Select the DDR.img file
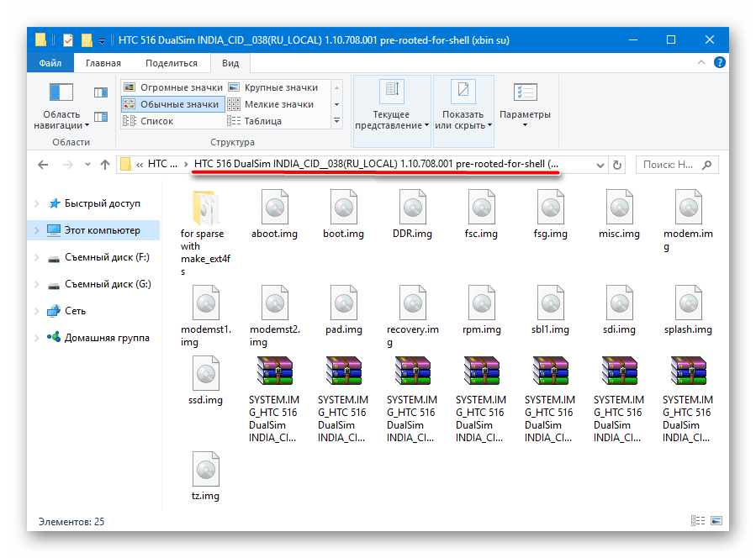The image size is (756, 558). (412, 214)
